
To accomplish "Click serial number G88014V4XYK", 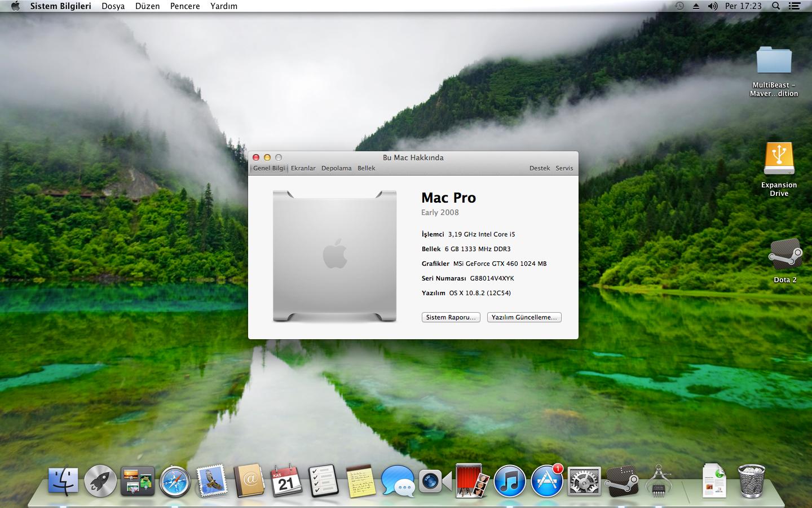I will click(492, 278).
